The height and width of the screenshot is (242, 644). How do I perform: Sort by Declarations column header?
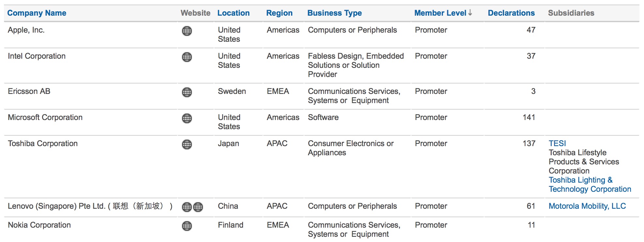(511, 13)
